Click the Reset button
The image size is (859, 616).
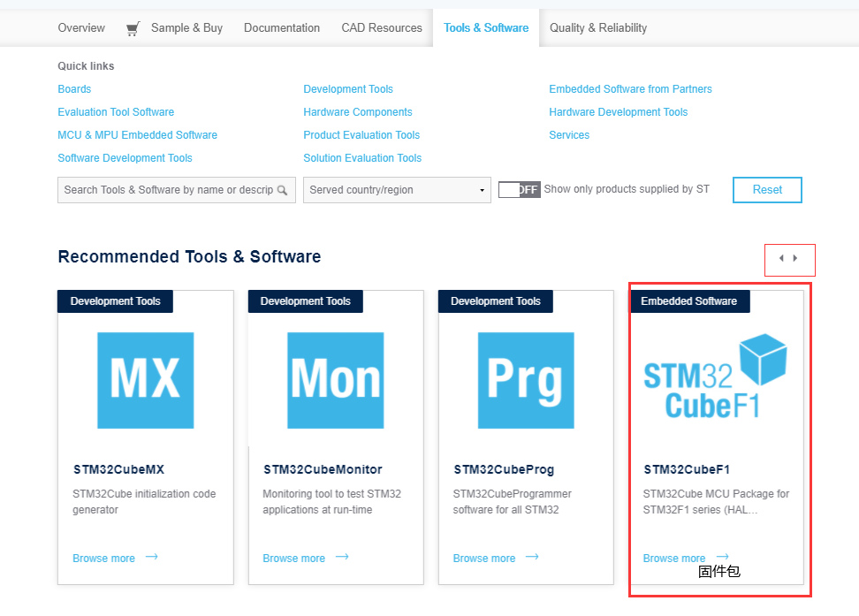(x=767, y=190)
